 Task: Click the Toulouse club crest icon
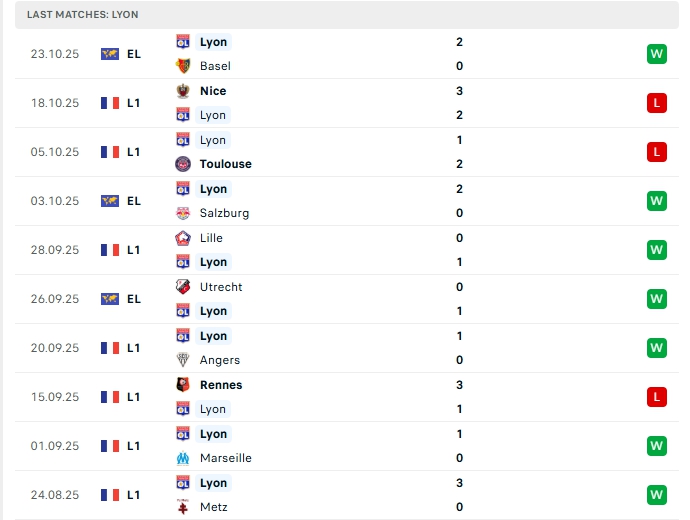(183, 164)
